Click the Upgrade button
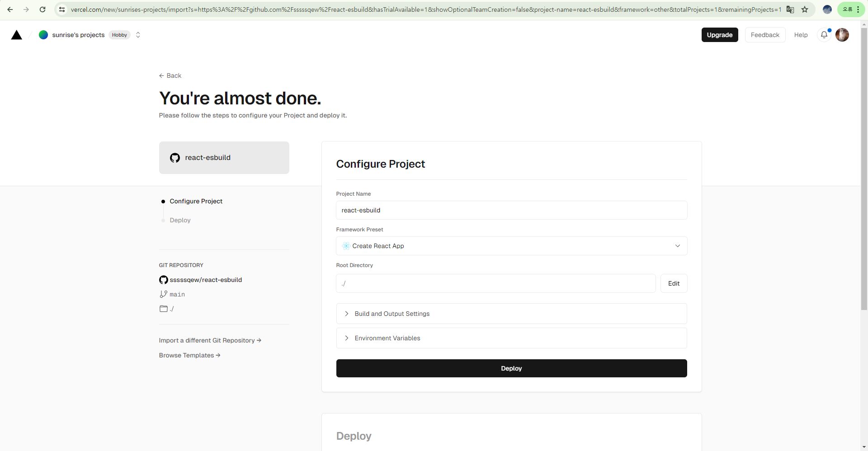 719,35
